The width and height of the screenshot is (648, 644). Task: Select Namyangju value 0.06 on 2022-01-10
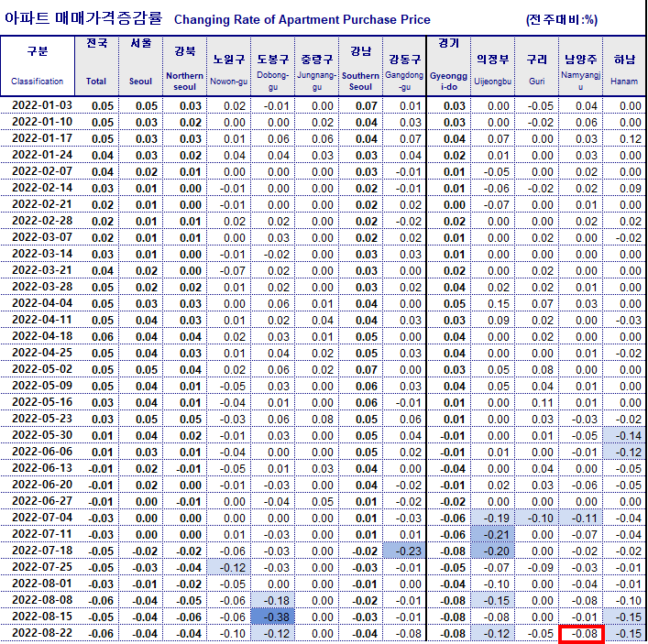click(581, 122)
